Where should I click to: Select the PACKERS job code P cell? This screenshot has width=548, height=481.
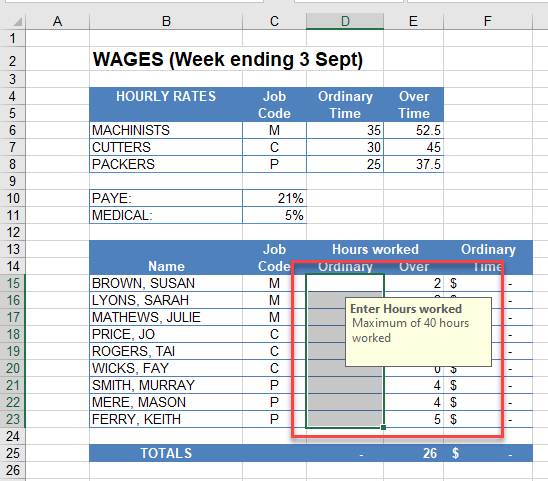(274, 164)
